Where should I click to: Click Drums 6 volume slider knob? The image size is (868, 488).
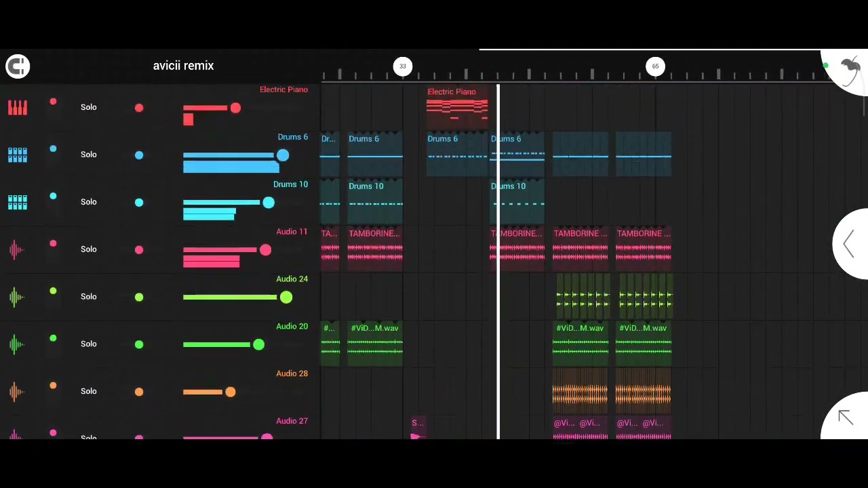point(283,156)
